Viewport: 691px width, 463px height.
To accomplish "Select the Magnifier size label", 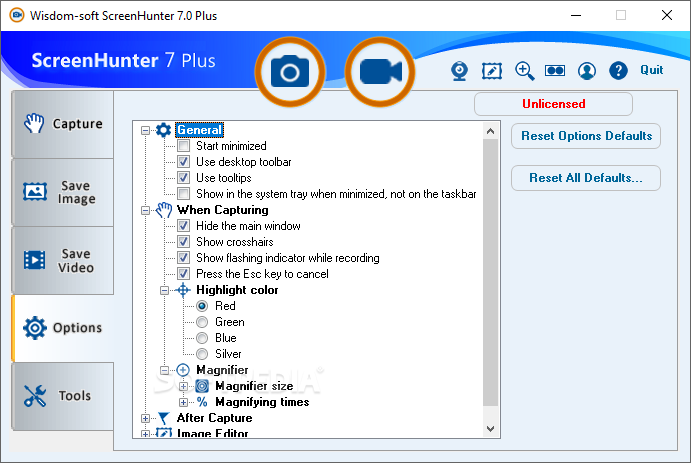I will 254,386.
